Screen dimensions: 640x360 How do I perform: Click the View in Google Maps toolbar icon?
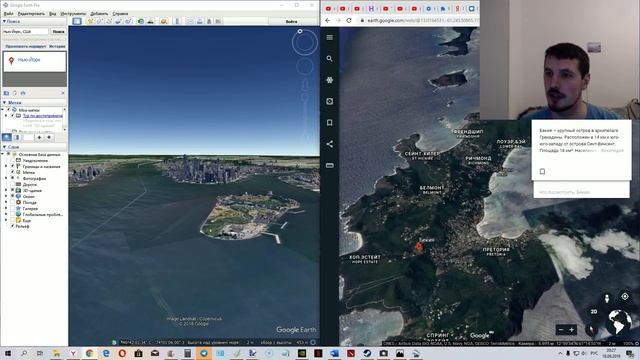pos(218,21)
